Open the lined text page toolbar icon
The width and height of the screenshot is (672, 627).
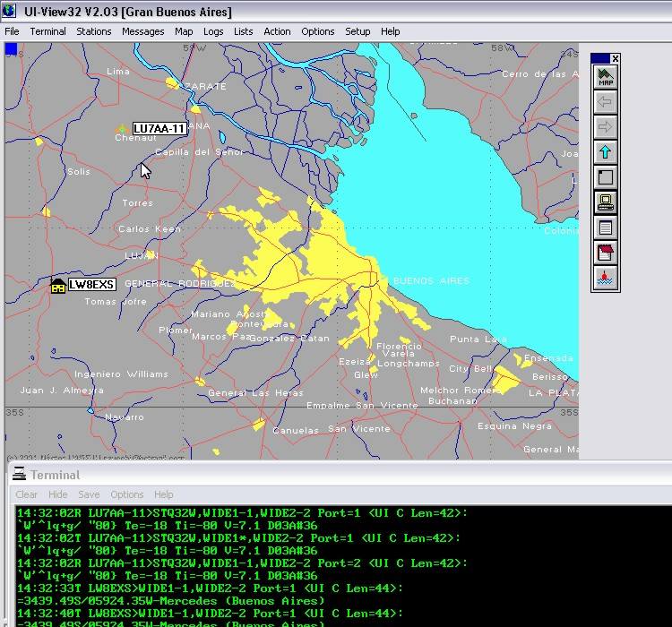[606, 228]
